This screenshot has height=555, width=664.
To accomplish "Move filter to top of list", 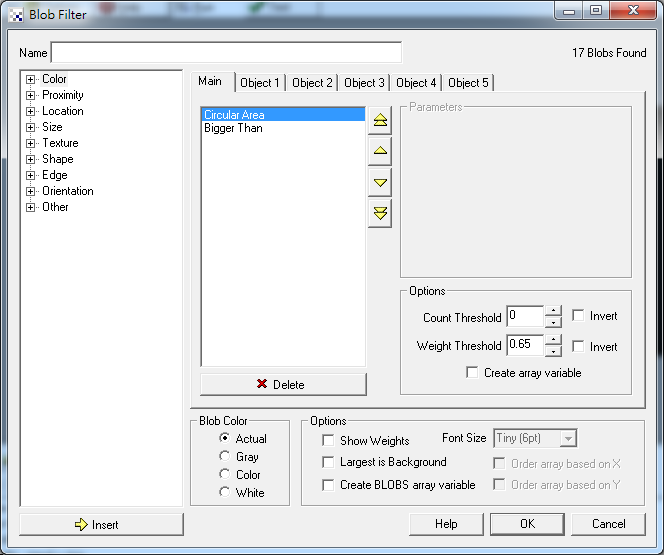I will pyautogui.click(x=380, y=120).
